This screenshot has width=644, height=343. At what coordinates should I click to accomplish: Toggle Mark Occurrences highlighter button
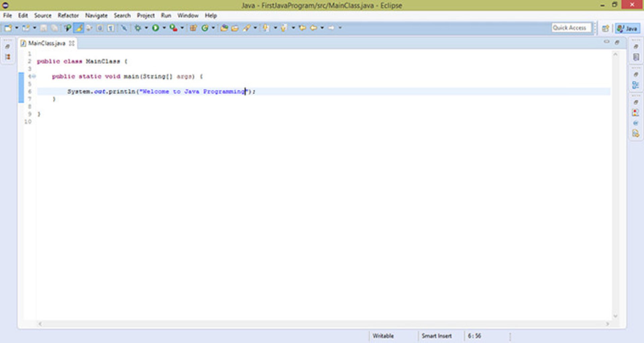pos(78,28)
